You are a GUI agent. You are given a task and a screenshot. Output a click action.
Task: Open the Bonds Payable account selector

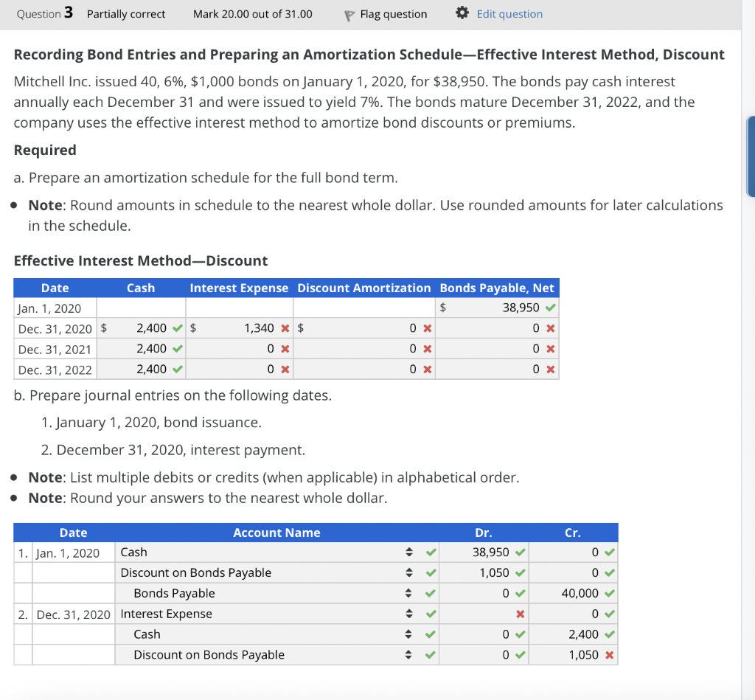coord(408,593)
